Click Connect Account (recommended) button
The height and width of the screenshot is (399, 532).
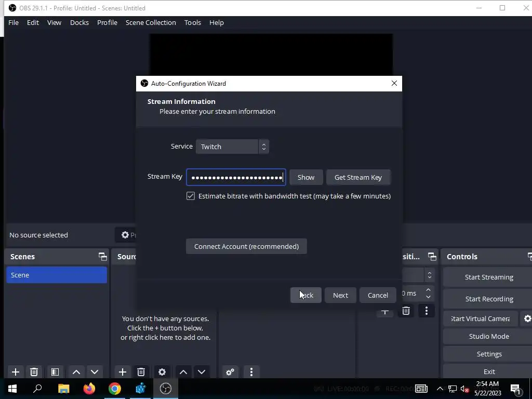(246, 246)
